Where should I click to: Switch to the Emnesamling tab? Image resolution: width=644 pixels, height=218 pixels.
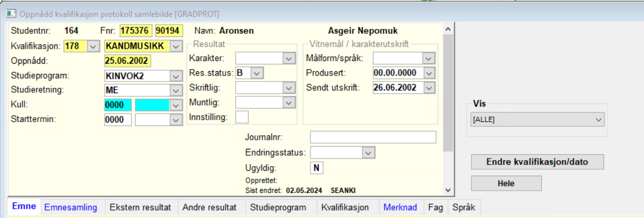tap(71, 208)
